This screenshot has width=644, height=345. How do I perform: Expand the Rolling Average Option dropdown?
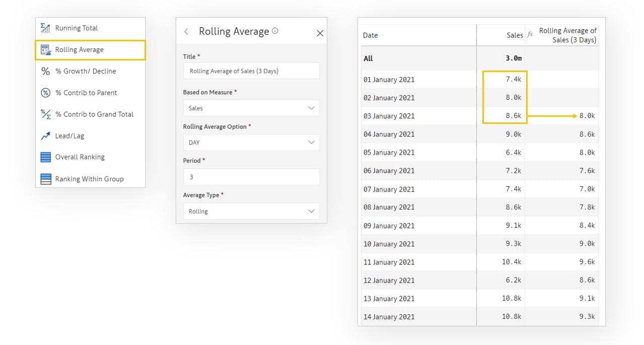pyautogui.click(x=251, y=143)
